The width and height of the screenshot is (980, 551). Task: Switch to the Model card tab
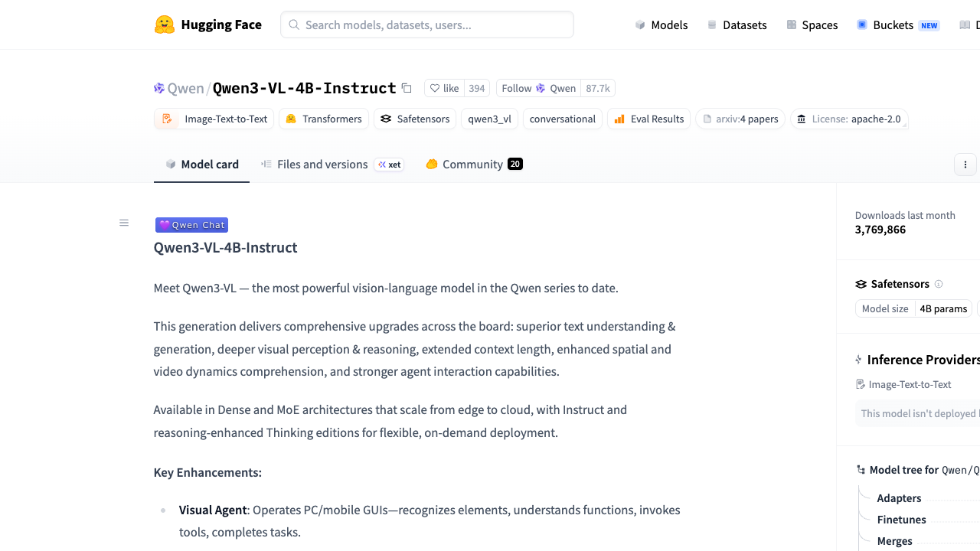click(x=202, y=164)
